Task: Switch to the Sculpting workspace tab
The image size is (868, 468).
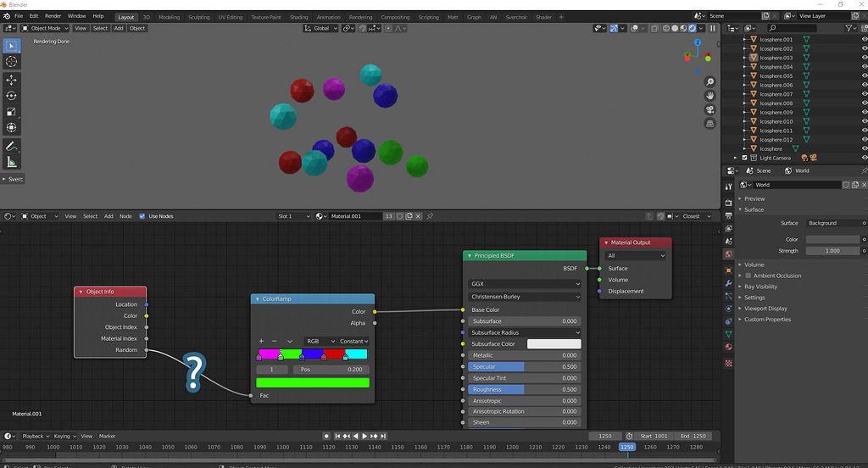Action: [x=198, y=17]
